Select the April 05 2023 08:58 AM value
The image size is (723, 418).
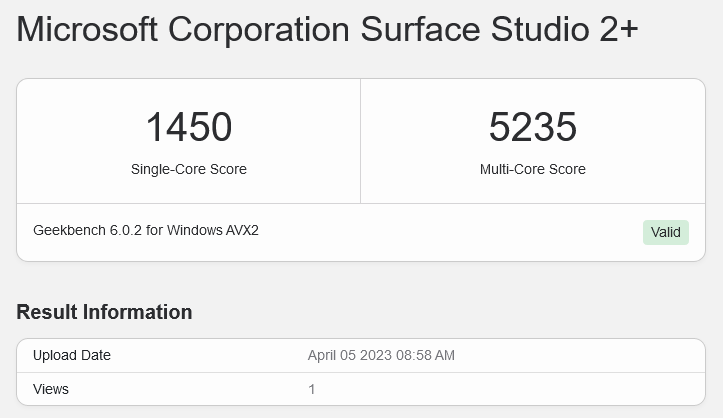381,355
